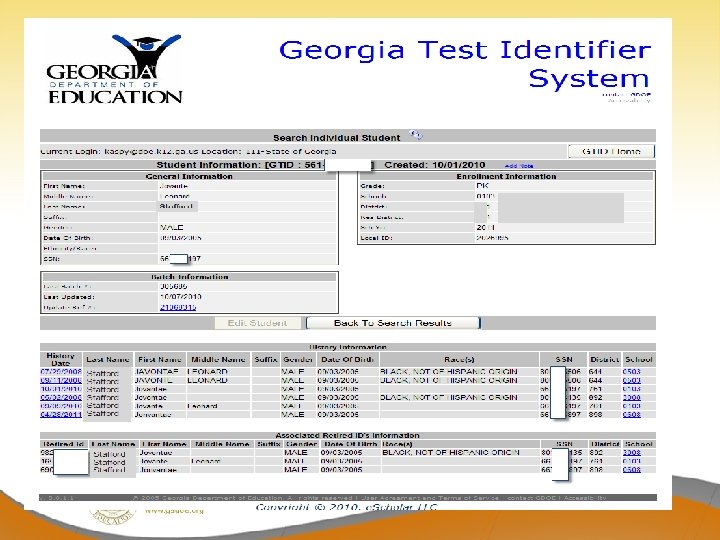Image resolution: width=720 pixels, height=540 pixels.
Task: Click the Race(s) header in History Information
Action: [459, 359]
